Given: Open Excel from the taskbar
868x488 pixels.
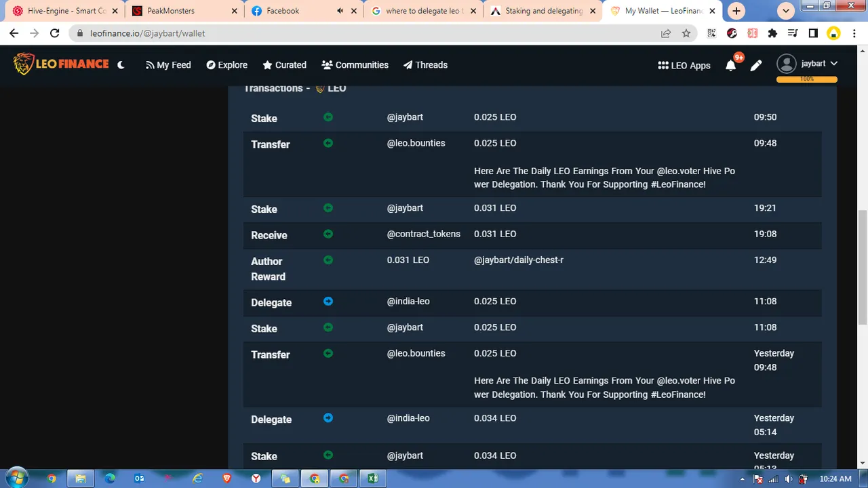Looking at the screenshot, I should click(x=373, y=479).
